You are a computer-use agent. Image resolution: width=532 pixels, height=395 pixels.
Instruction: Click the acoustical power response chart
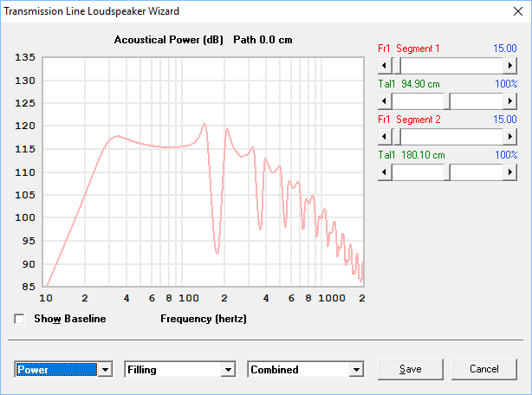(x=204, y=172)
